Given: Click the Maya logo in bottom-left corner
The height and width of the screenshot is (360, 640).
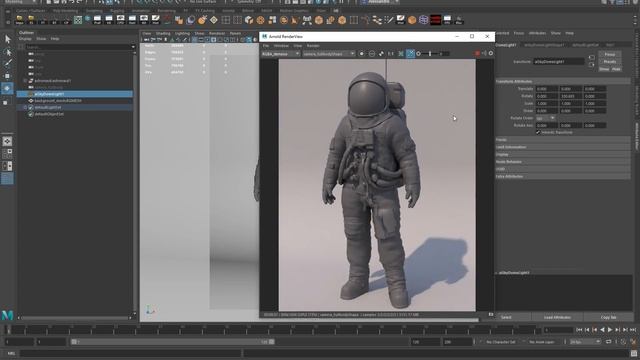Looking at the screenshot, I should pyautogui.click(x=7, y=315).
